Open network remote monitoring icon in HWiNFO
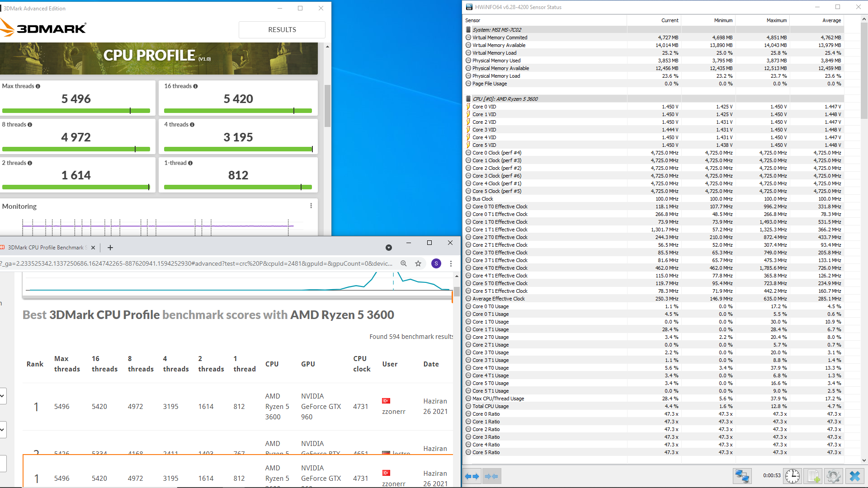Viewport: 868px width, 488px height. pyautogui.click(x=742, y=476)
